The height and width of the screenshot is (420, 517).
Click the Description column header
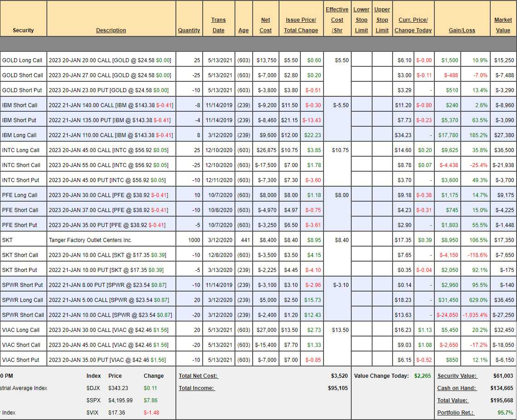[111, 30]
